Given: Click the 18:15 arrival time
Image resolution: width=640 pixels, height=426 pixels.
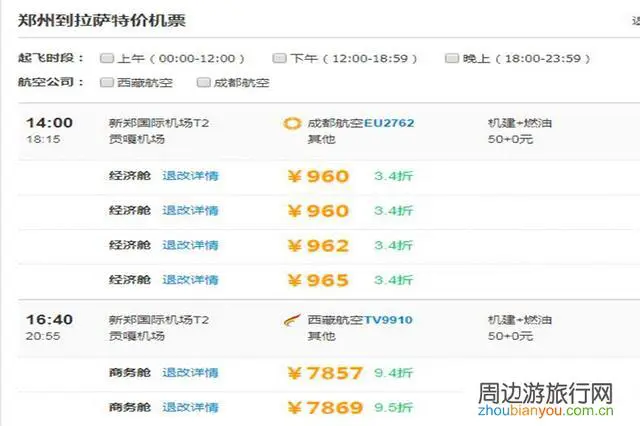Looking at the screenshot, I should point(43,139).
